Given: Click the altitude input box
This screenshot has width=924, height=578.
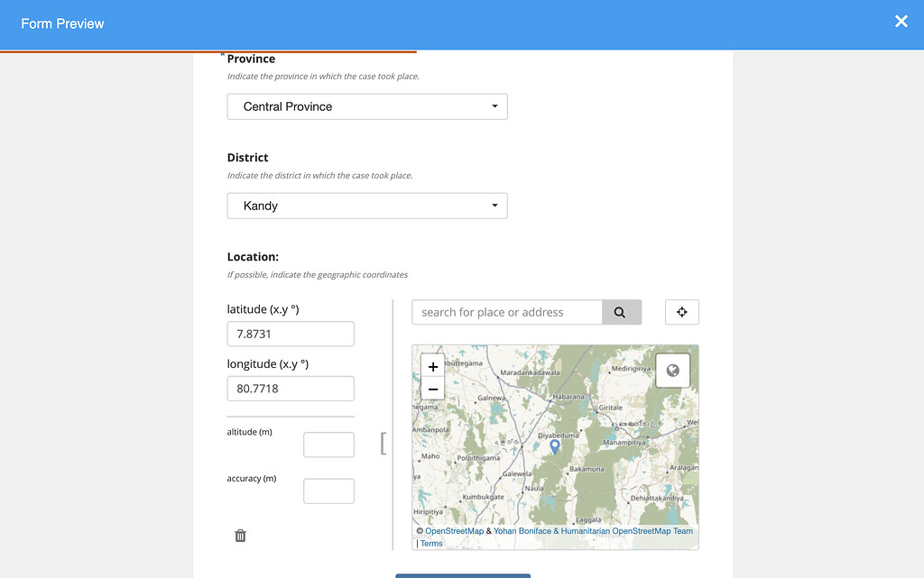Looking at the screenshot, I should point(328,444).
